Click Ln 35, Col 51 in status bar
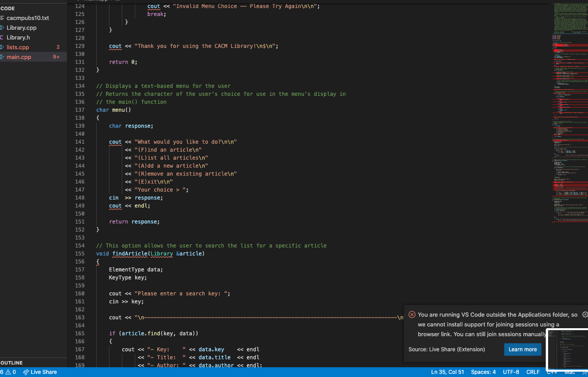Image resolution: width=588 pixels, height=377 pixels. [448, 372]
